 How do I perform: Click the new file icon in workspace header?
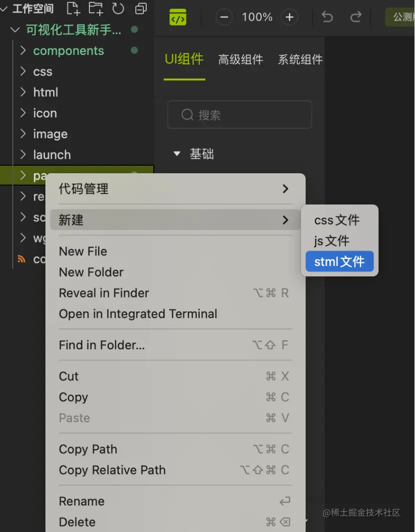point(73,8)
